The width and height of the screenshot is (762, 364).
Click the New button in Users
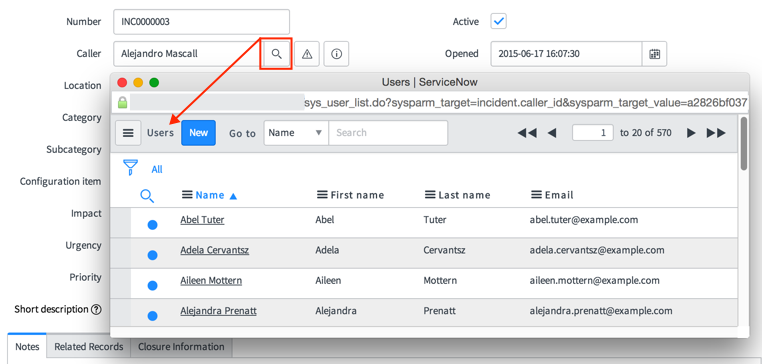(x=198, y=133)
